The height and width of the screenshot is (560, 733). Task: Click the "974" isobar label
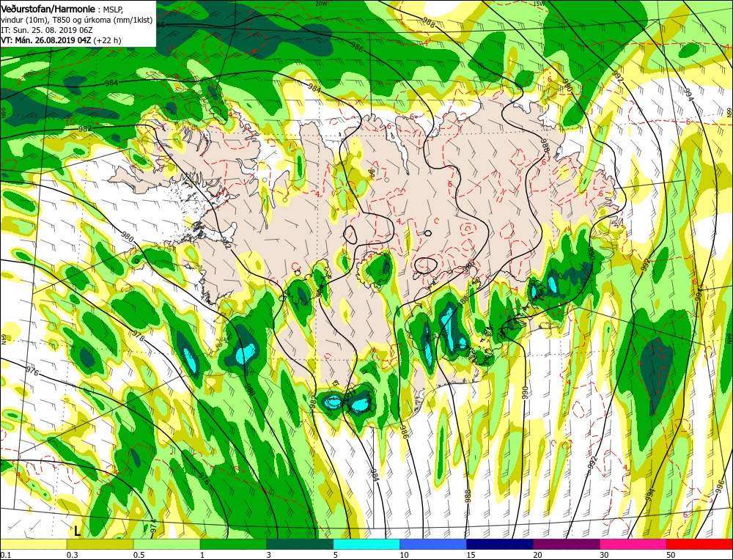pos(153,527)
